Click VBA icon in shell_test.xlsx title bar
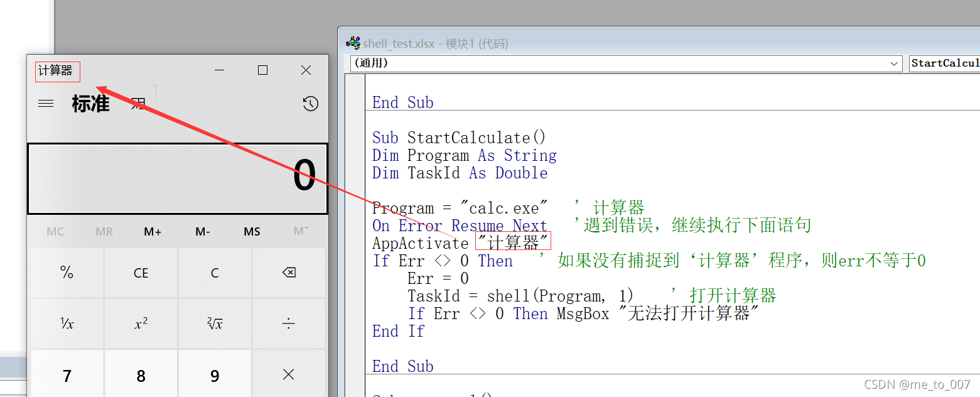980x397 pixels. pos(353,43)
